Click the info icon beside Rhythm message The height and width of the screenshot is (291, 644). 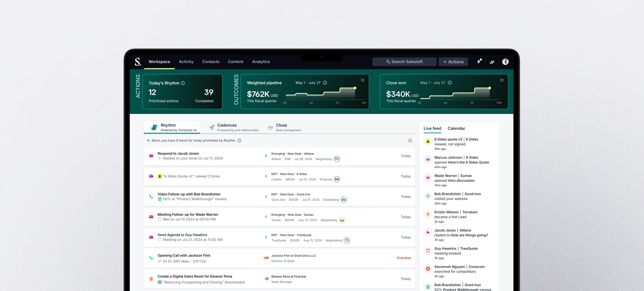pos(239,141)
